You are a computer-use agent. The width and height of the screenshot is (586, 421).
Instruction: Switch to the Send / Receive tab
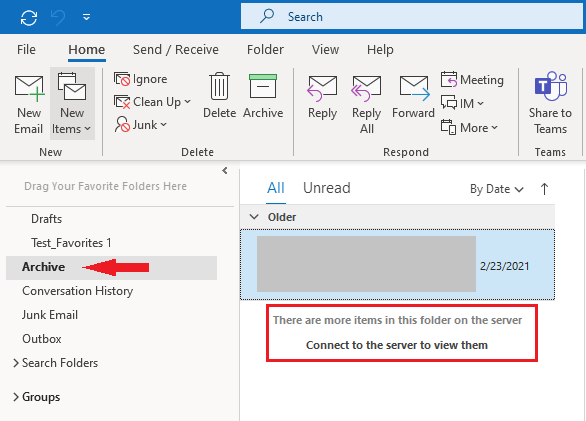click(176, 49)
